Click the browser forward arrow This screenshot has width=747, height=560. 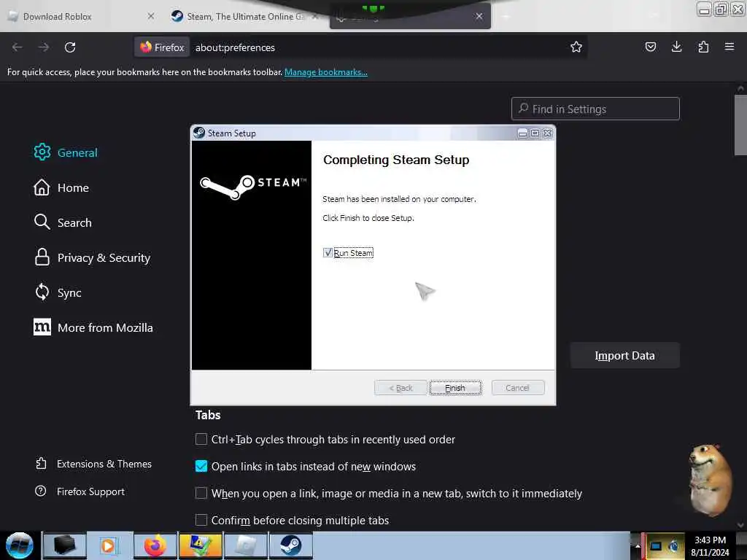pyautogui.click(x=44, y=47)
